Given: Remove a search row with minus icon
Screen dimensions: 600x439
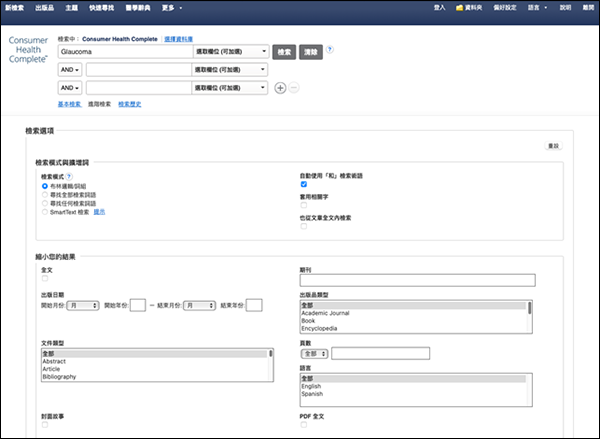Looking at the screenshot, I should click(x=294, y=88).
